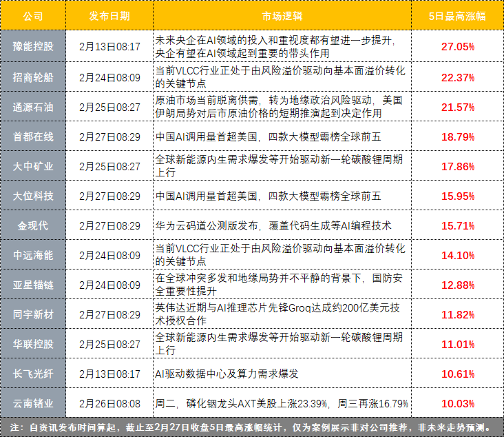Click the 10.03% gain value
Image resolution: width=504 pixels, height=437 pixels.
pos(457,403)
